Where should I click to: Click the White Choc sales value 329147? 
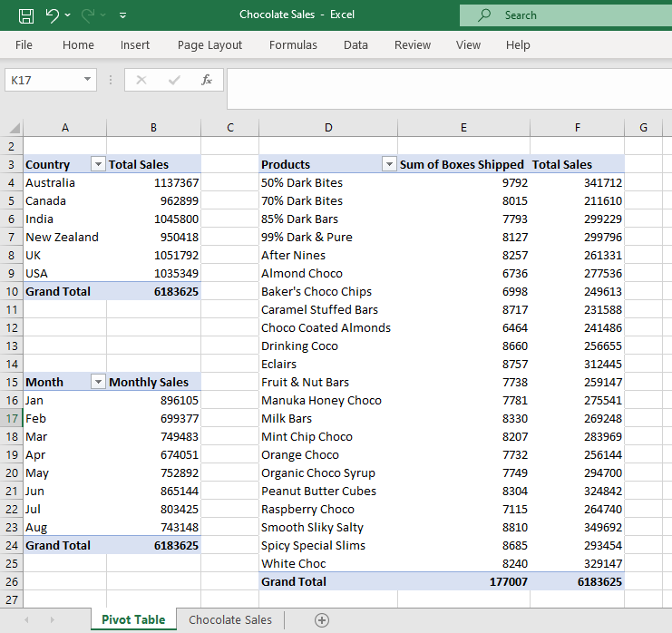[x=578, y=563]
